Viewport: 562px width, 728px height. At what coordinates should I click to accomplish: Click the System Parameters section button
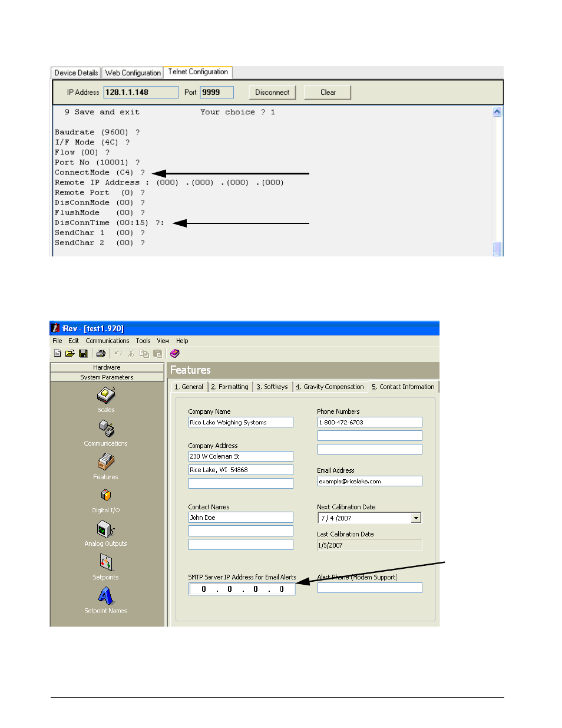coord(107,377)
